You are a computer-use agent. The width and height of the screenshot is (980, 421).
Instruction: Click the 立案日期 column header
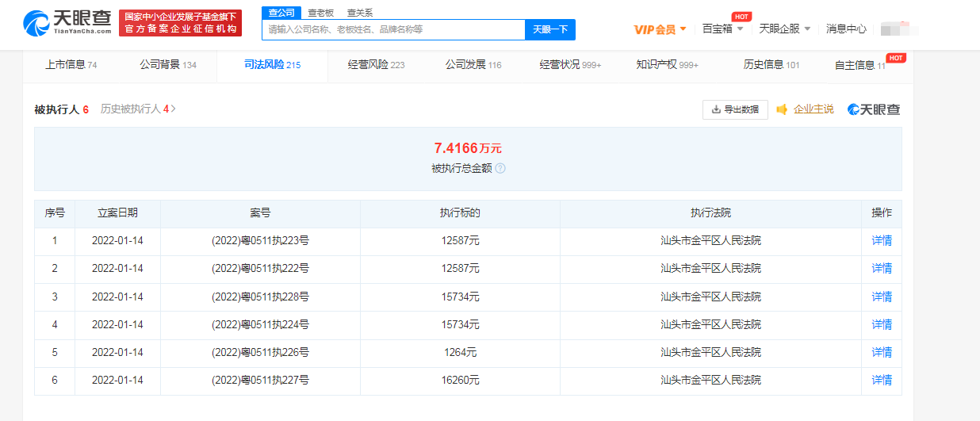[117, 213]
